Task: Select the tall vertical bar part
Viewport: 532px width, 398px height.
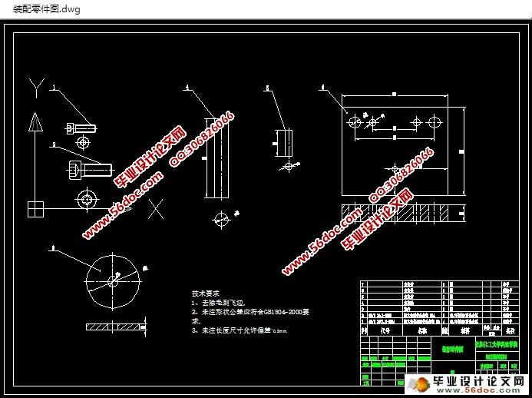Action: click(213, 158)
